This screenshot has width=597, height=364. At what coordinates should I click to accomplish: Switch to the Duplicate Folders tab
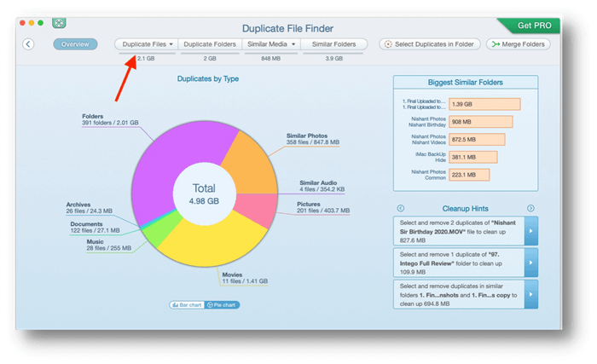click(210, 44)
